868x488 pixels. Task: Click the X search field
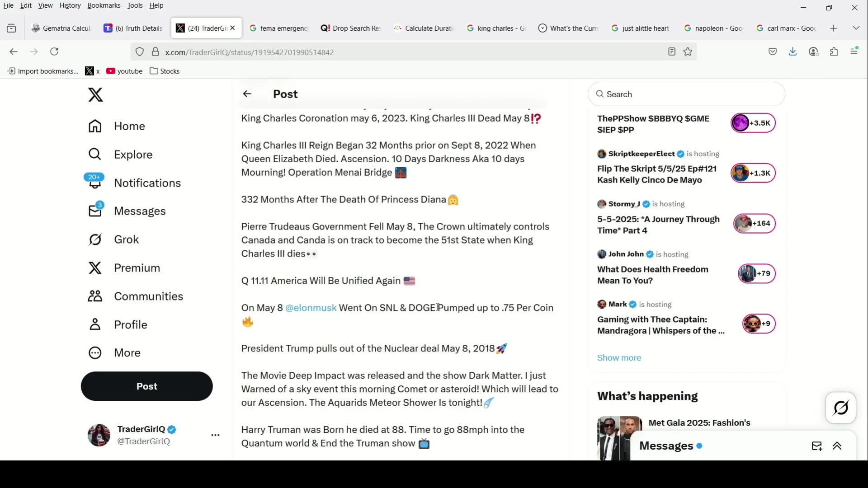pos(687,94)
